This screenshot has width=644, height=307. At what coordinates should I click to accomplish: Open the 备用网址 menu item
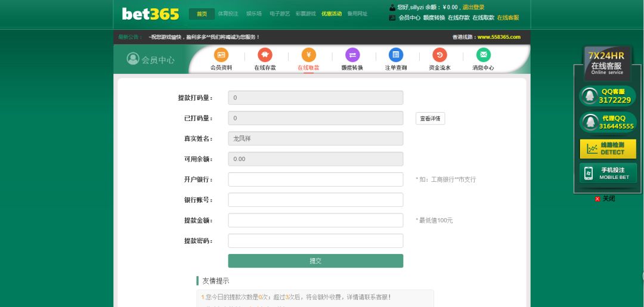coord(357,14)
